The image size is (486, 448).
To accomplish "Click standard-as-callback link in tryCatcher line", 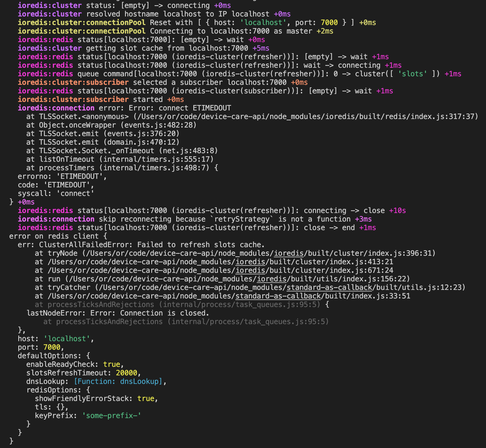I will 329,287.
